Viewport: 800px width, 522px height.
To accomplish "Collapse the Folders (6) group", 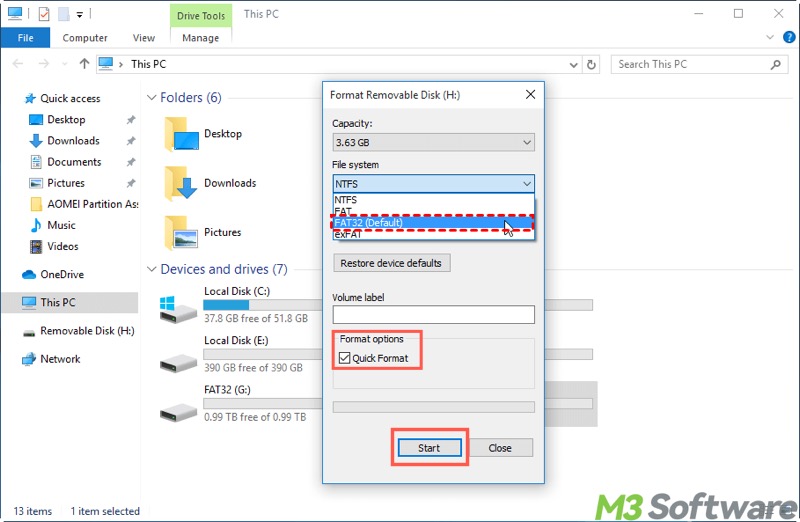I will pos(152,98).
